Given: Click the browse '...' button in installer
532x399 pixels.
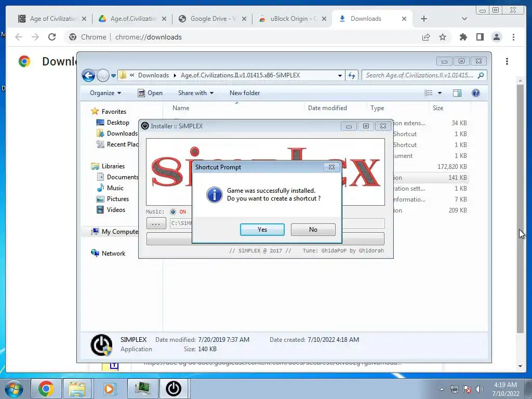Looking at the screenshot, I should (x=156, y=223).
